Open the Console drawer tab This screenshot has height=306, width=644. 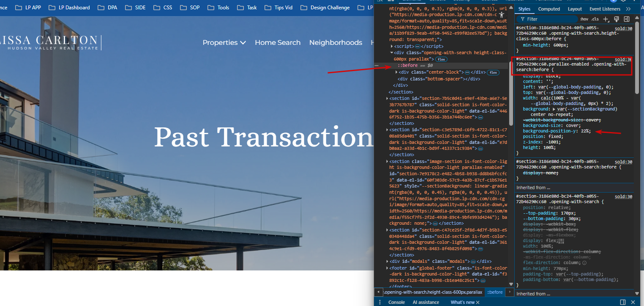click(396, 302)
